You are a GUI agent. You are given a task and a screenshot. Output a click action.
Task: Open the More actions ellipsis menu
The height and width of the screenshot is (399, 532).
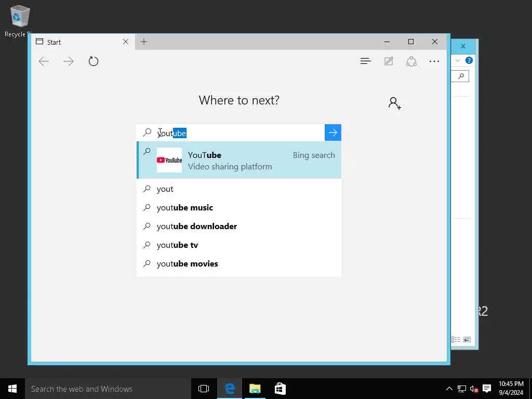click(434, 61)
